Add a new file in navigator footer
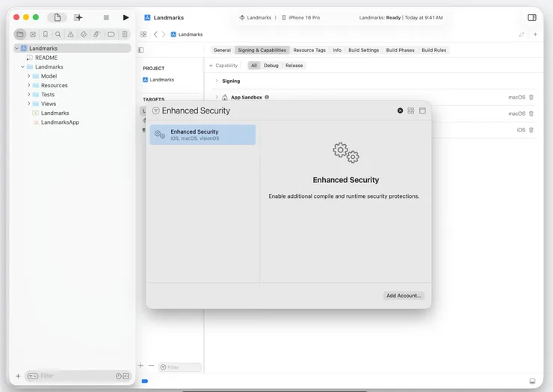 coord(18,376)
